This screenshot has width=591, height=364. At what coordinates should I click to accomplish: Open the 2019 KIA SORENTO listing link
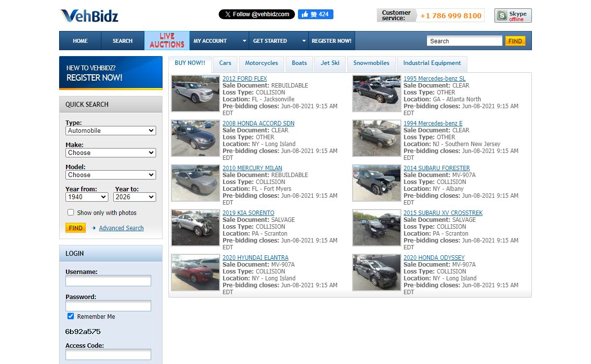248,213
